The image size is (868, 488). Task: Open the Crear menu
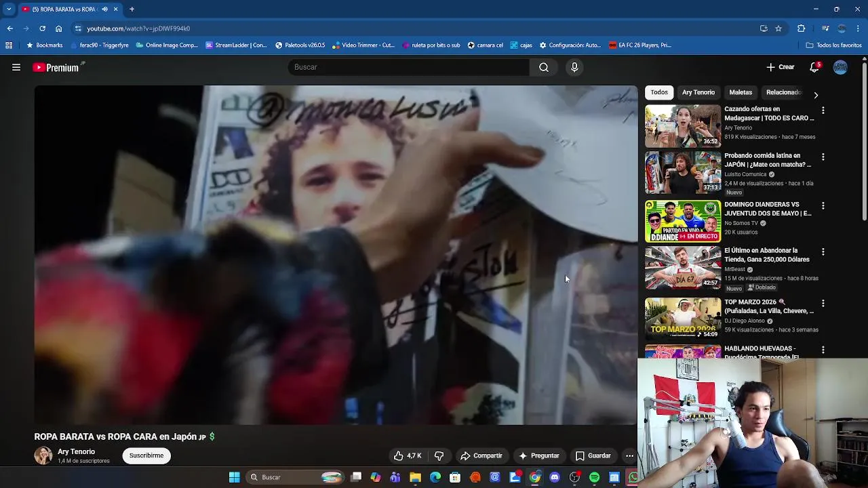780,67
